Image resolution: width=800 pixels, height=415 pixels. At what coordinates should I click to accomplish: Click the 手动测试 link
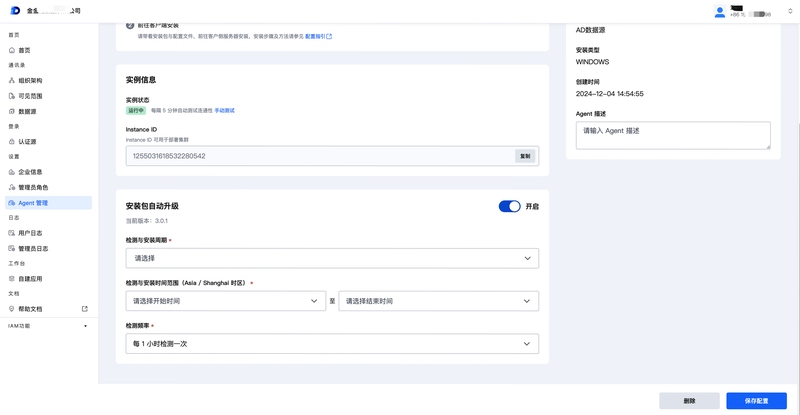pyautogui.click(x=224, y=110)
